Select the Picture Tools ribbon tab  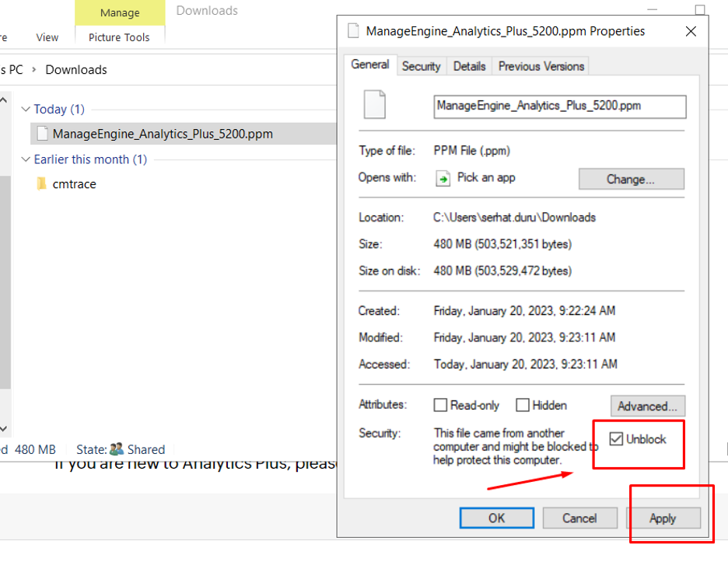(119, 37)
